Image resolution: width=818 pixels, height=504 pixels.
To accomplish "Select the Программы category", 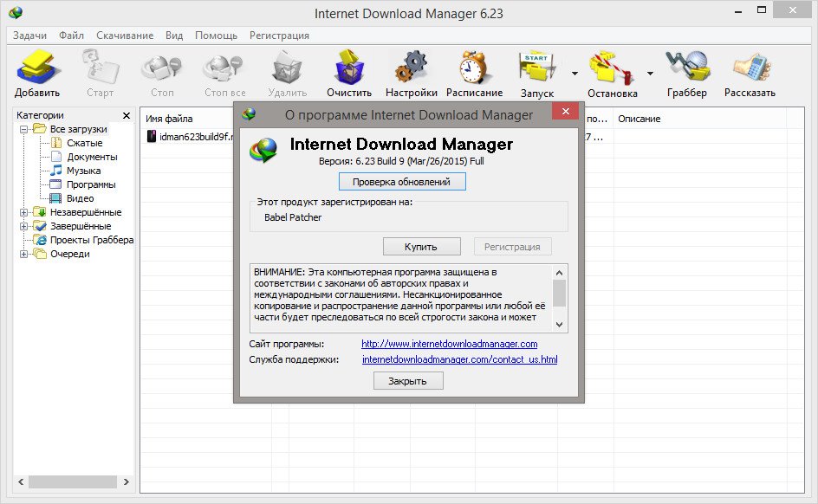I will click(91, 184).
